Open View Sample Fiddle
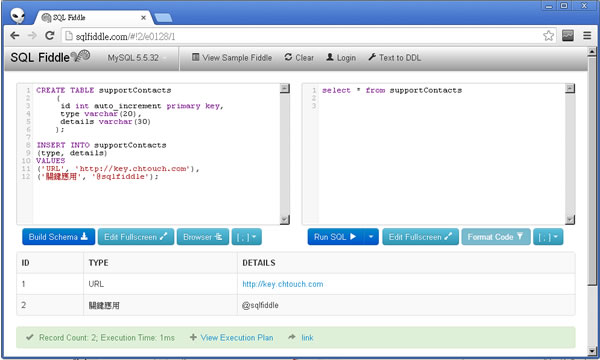600x360 pixels. coord(232,58)
